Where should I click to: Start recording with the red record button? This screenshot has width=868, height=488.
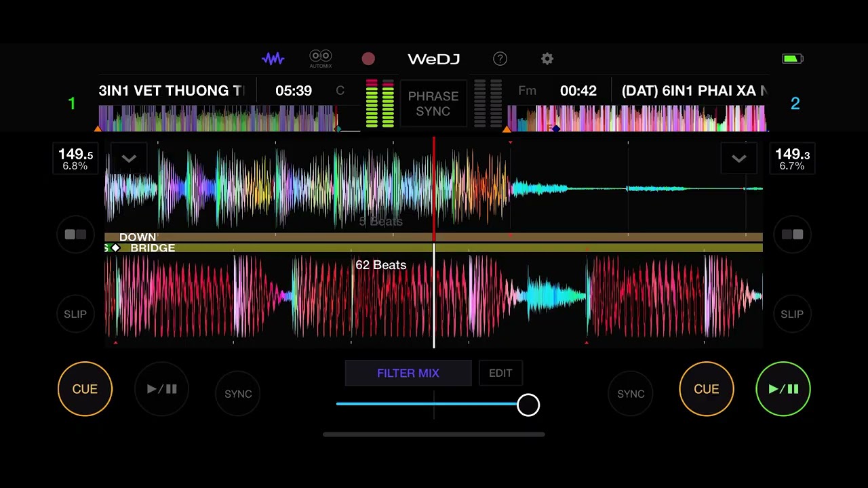click(x=368, y=59)
